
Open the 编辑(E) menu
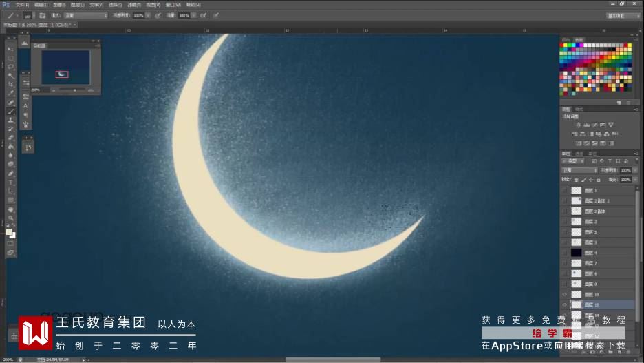(41, 5)
